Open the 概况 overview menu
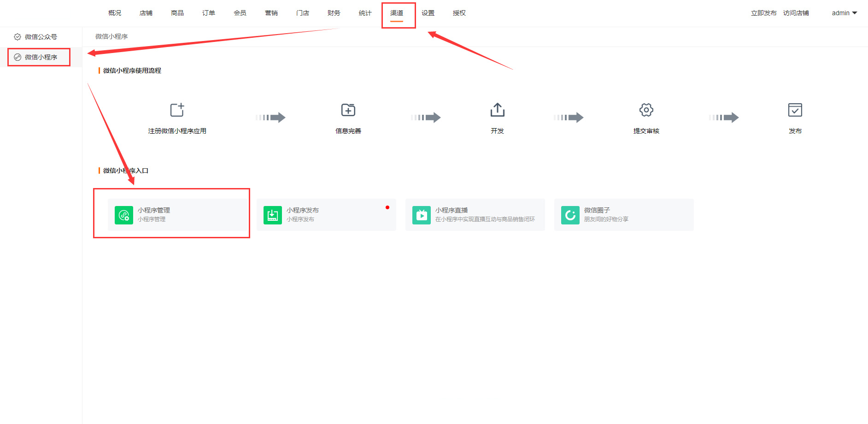The height and width of the screenshot is (424, 868). [x=115, y=13]
